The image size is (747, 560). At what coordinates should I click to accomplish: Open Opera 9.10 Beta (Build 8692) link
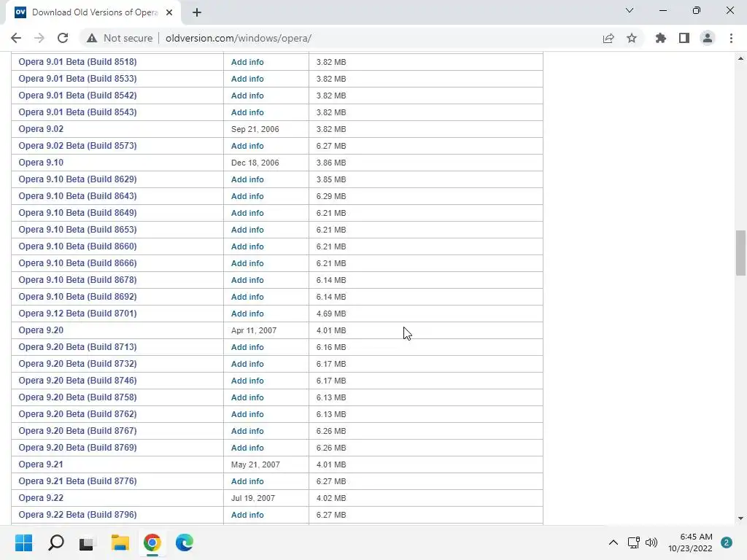pyautogui.click(x=77, y=297)
